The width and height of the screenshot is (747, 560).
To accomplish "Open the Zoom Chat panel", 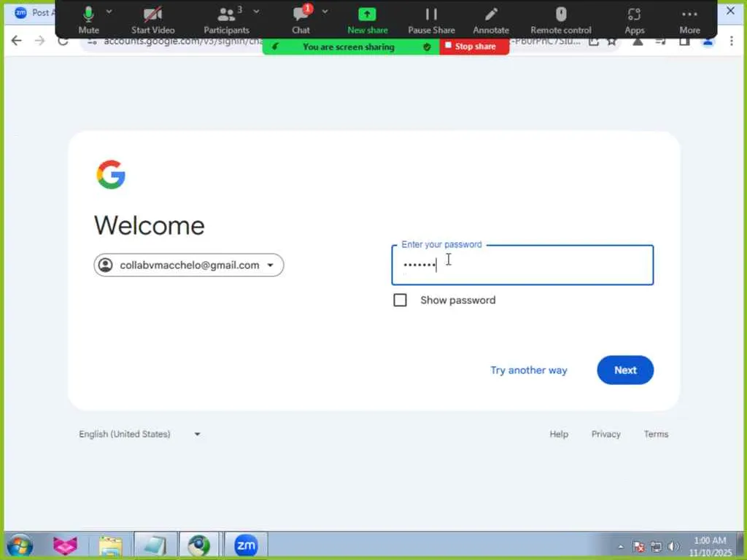I will click(301, 20).
